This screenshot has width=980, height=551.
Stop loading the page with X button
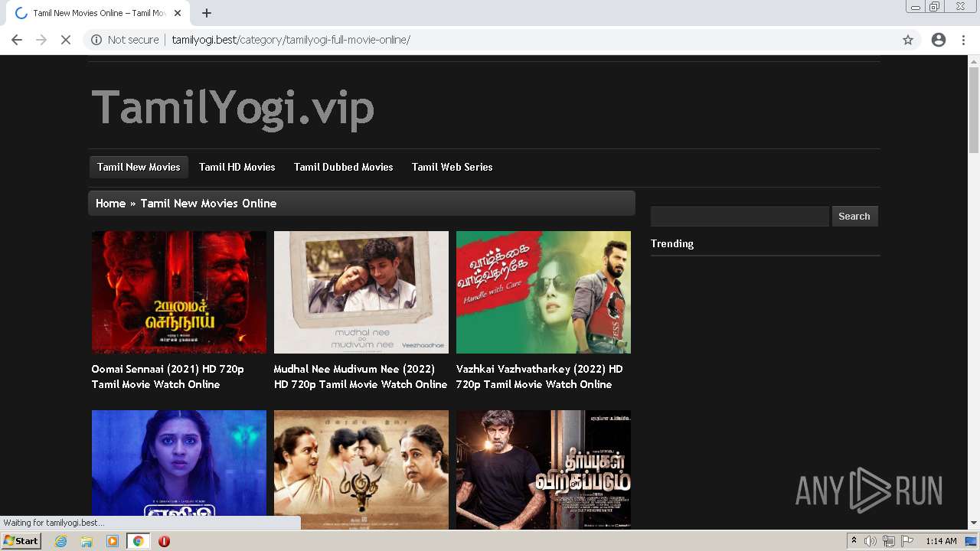[x=66, y=40]
